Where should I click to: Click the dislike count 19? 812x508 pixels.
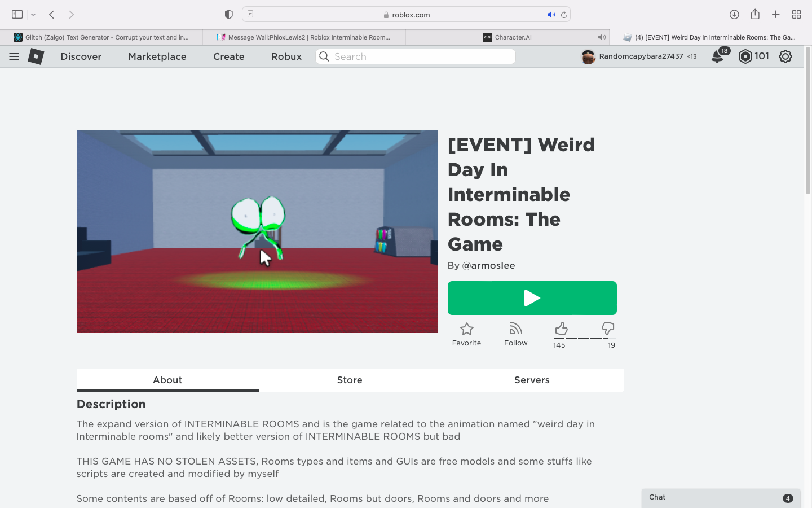611,345
